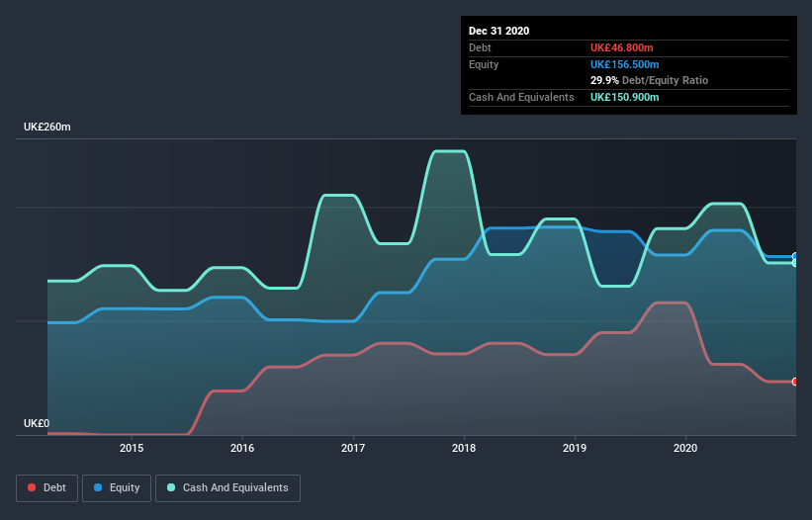Click the 2015 x-axis label
812x520 pixels.
coord(132,448)
